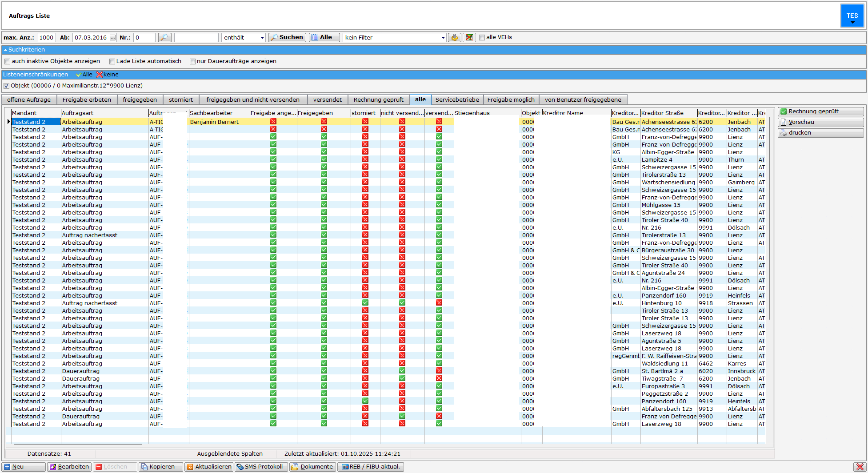Click the Rechnung geprüft button on right
The width and height of the screenshot is (868, 473).
pos(820,111)
